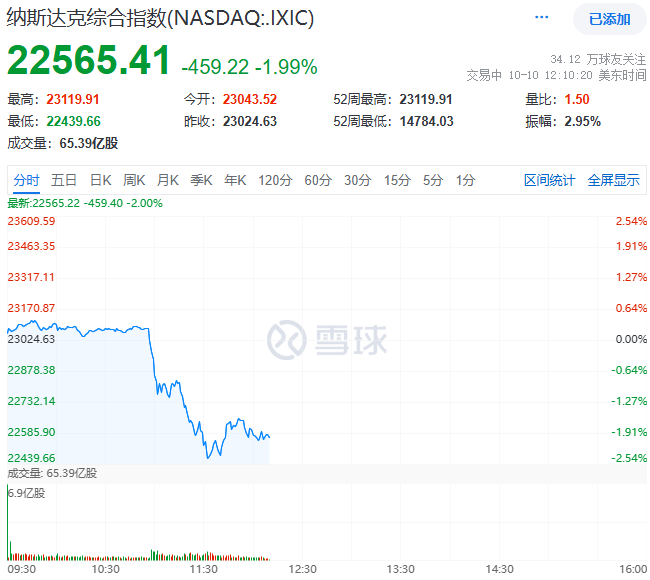Switch to the 五日 five-day tab
Image resolution: width=650 pixels, height=580 pixels.
[64, 180]
